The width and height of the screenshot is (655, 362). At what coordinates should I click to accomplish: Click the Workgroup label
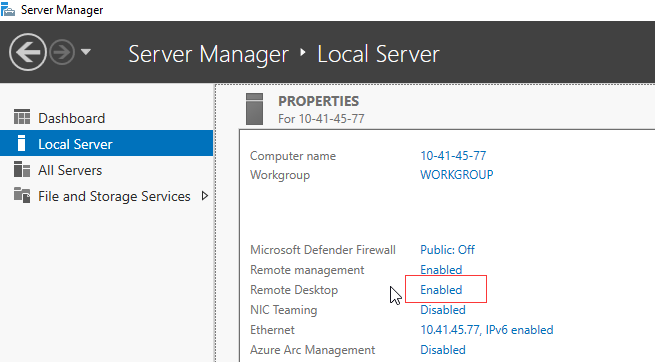coord(280,175)
